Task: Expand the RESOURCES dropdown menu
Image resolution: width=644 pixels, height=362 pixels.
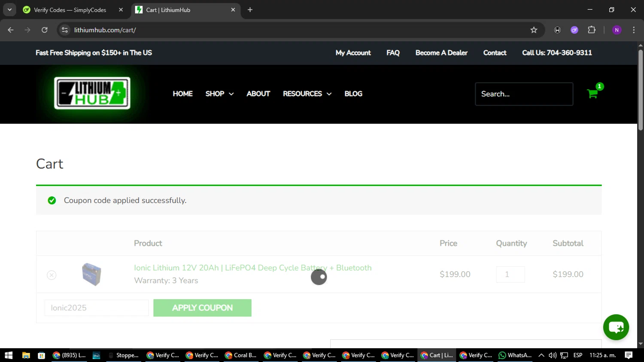Action: (x=307, y=94)
